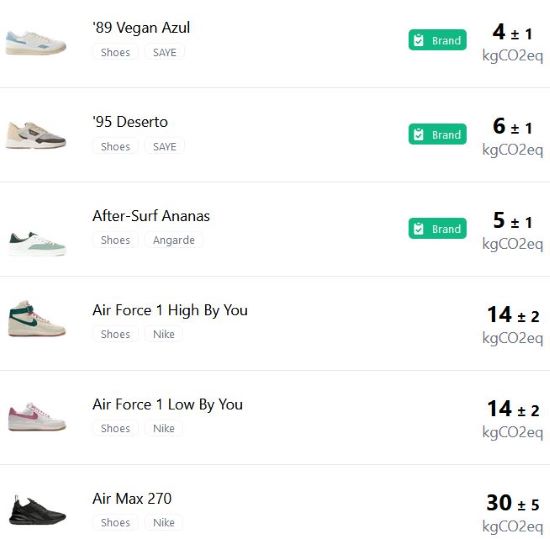Click the Nike tag under Air Max 270
Viewport: 550px width, 540px height.
pyautogui.click(x=164, y=522)
